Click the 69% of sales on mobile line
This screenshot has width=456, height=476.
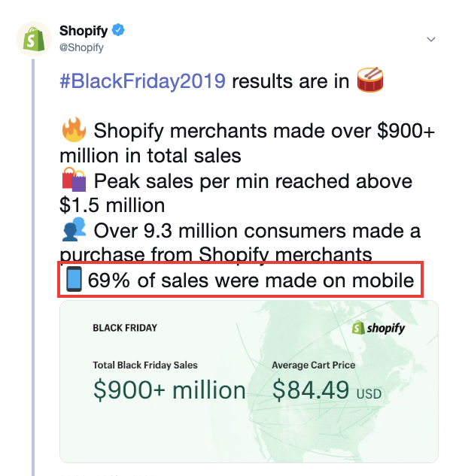point(240,279)
